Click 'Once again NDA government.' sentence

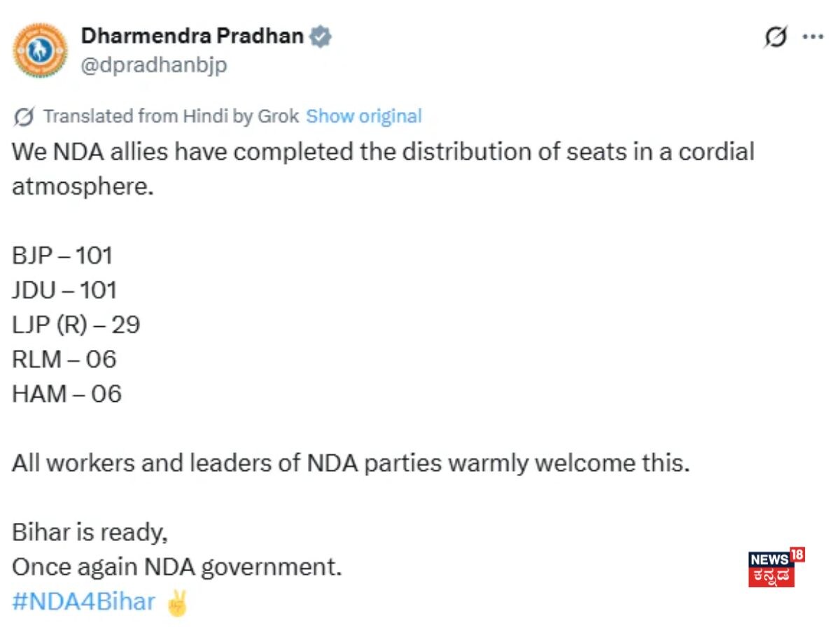coord(176,567)
